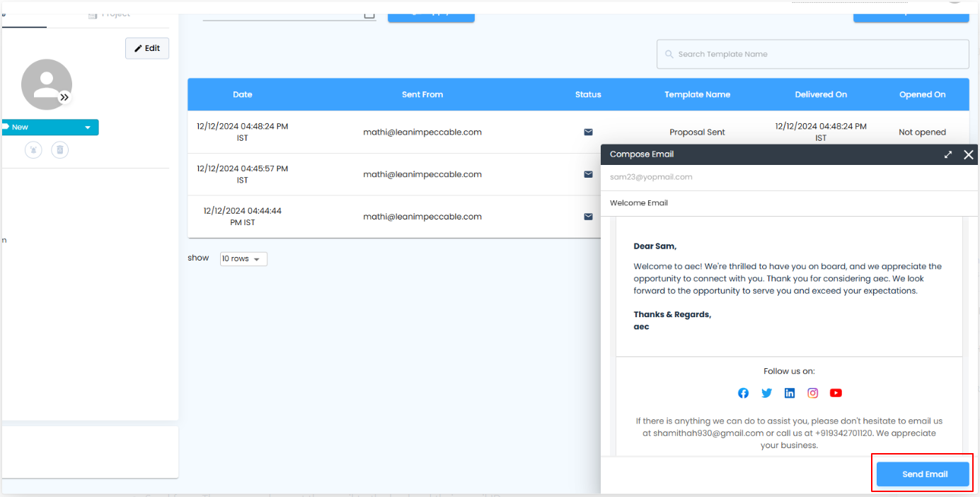Click the Welcome Email subject field
The height and width of the screenshot is (497, 980).
789,203
